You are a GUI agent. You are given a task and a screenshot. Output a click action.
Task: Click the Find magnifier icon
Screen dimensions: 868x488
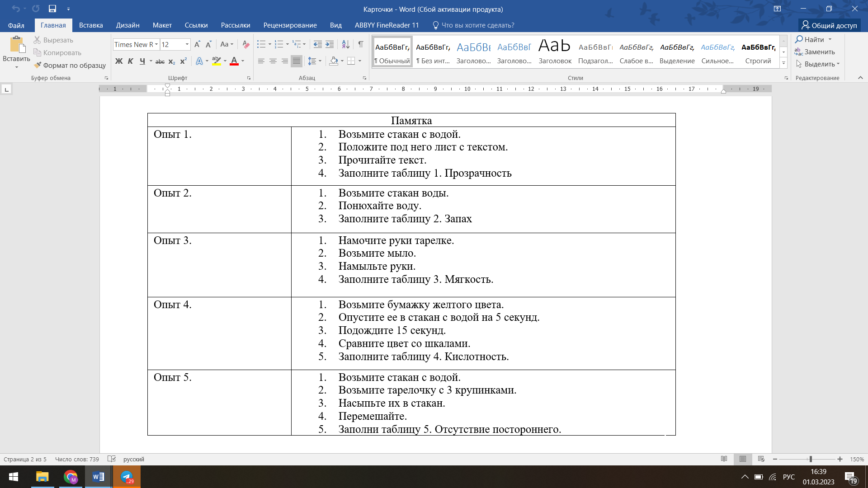tap(799, 39)
